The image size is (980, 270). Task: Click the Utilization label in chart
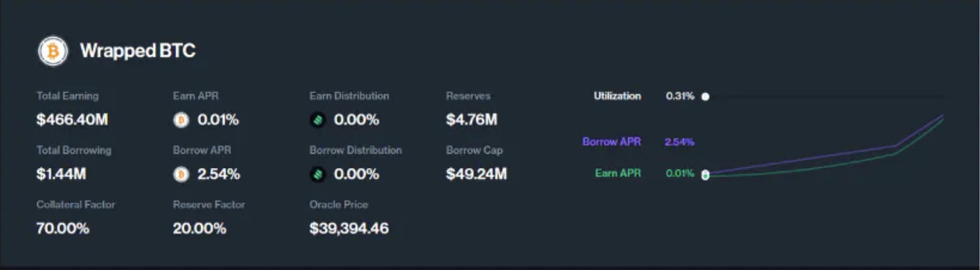point(617,96)
